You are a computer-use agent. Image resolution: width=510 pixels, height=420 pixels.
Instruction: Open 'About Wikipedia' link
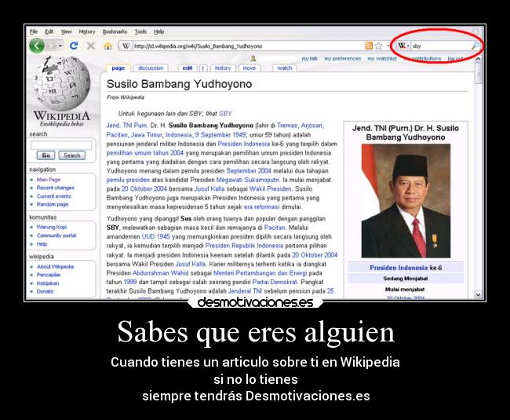[55, 266]
